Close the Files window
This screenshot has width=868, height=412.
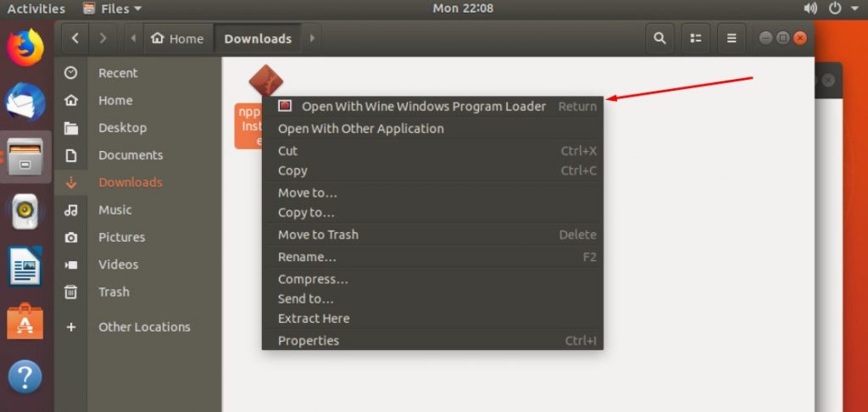point(800,38)
